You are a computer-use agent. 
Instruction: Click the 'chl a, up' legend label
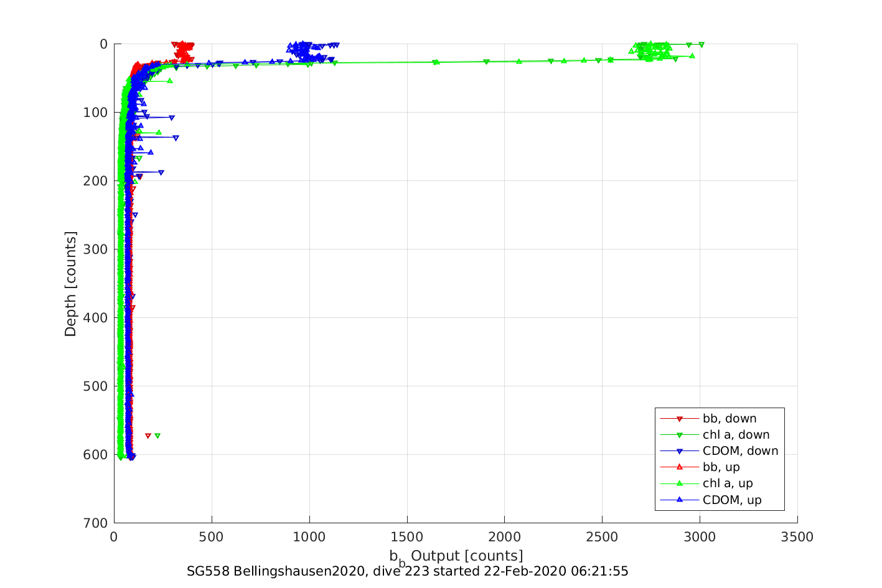(728, 483)
